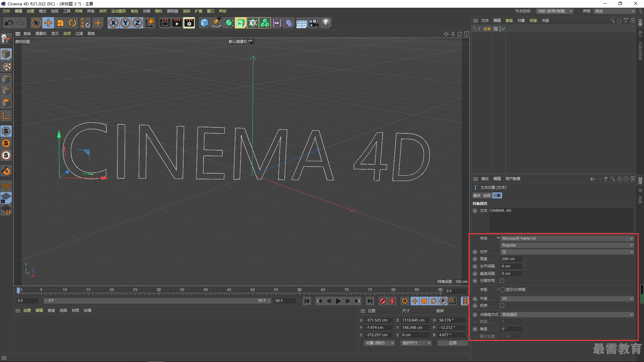Open the 运动图形 menu
The height and width of the screenshot is (362, 644).
point(119,11)
